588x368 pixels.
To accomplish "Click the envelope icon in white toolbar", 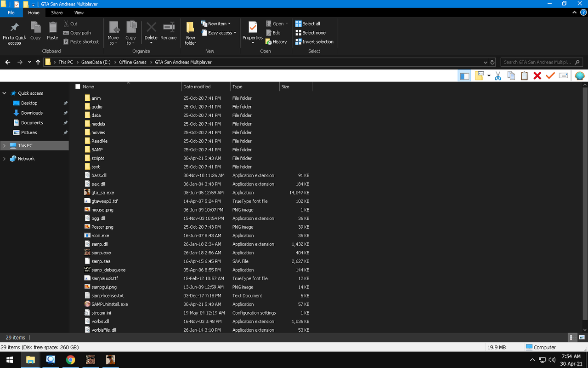I will (x=564, y=76).
